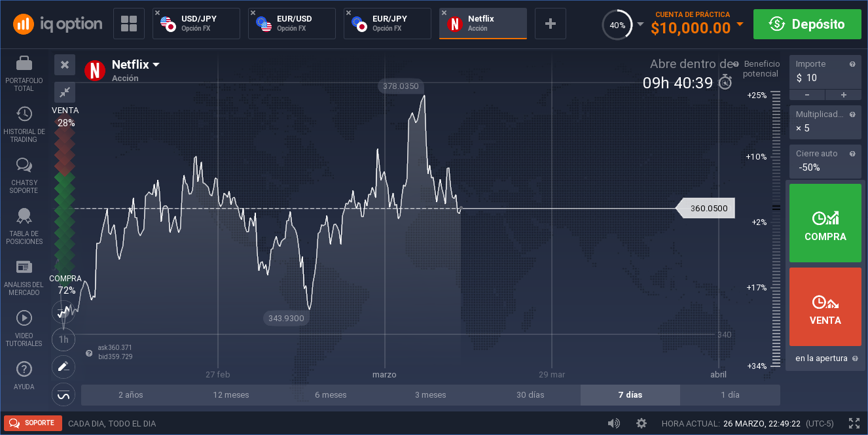This screenshot has height=435, width=868.
Task: Click the alarm timer icon near countdown
Action: 725,82
